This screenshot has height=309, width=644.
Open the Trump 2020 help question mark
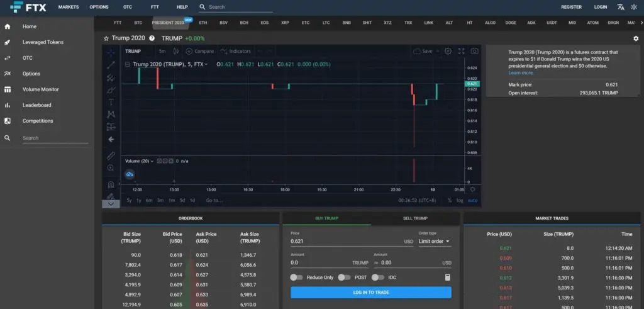pos(152,38)
